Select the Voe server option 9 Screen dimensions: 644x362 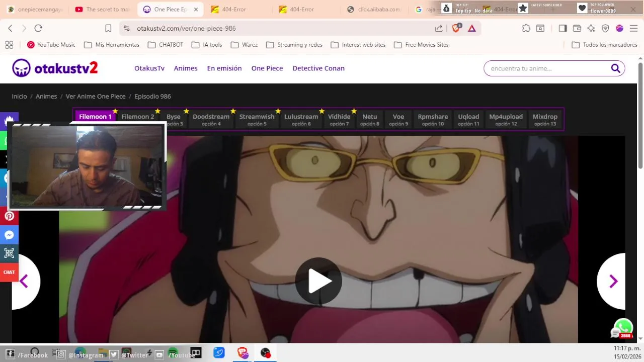click(x=398, y=120)
